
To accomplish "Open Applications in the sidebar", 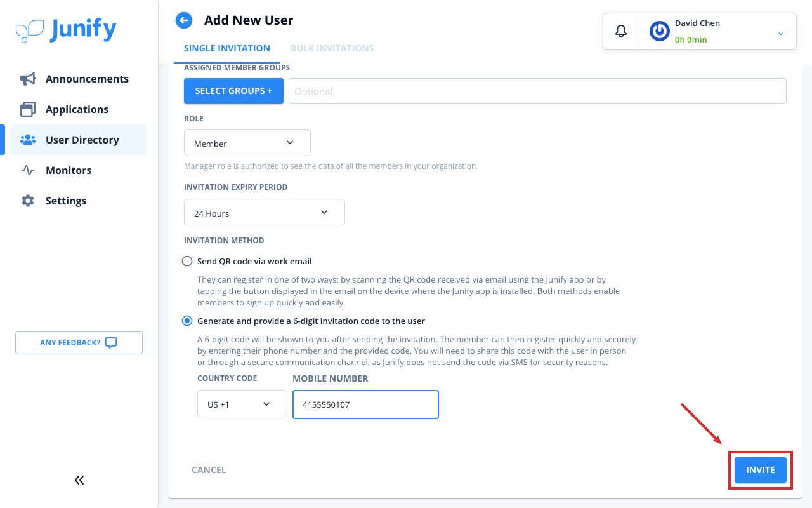I will pyautogui.click(x=79, y=109).
